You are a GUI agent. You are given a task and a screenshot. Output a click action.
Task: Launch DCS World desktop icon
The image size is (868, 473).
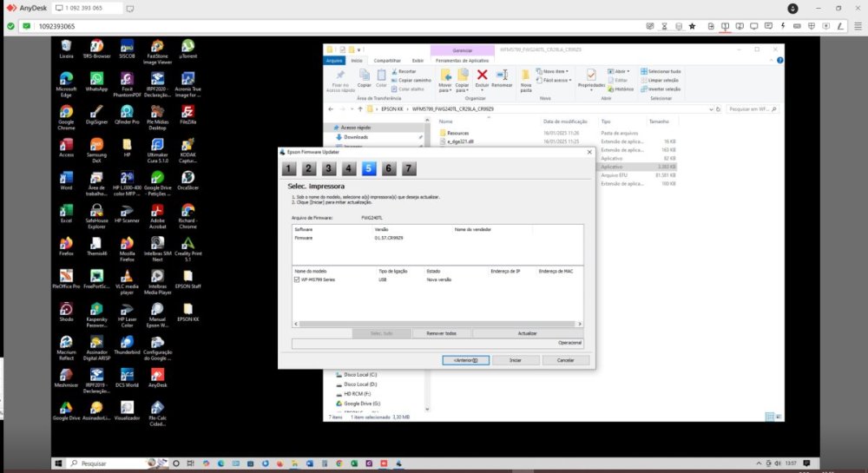click(x=127, y=378)
